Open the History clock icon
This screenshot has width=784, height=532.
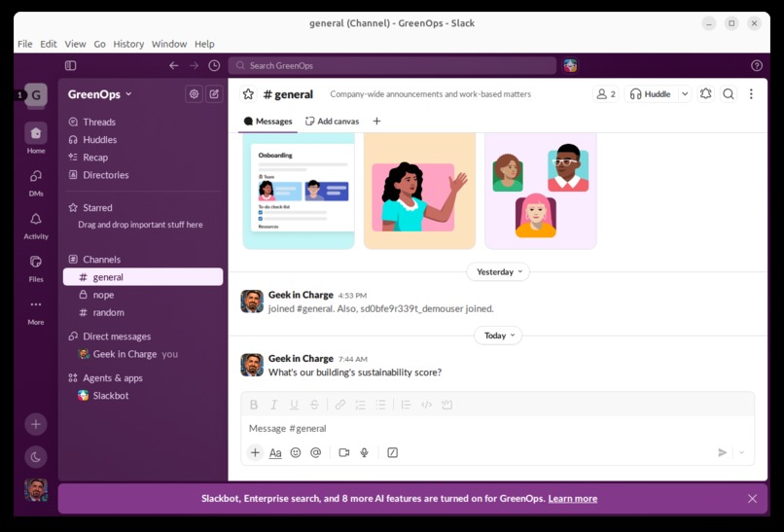(214, 65)
